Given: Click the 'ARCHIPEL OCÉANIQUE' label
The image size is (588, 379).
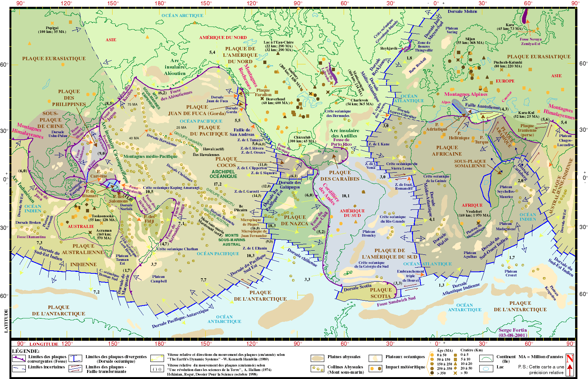Looking at the screenshot, I should coord(223,174).
